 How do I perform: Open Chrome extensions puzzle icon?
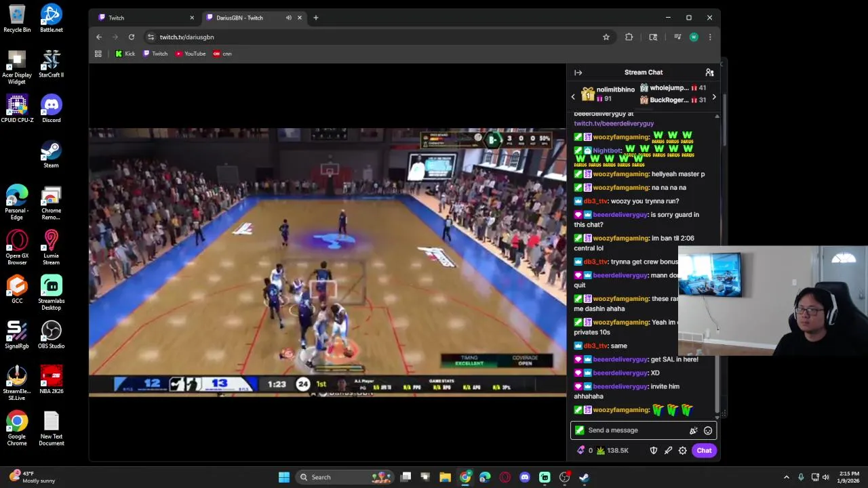coord(629,37)
